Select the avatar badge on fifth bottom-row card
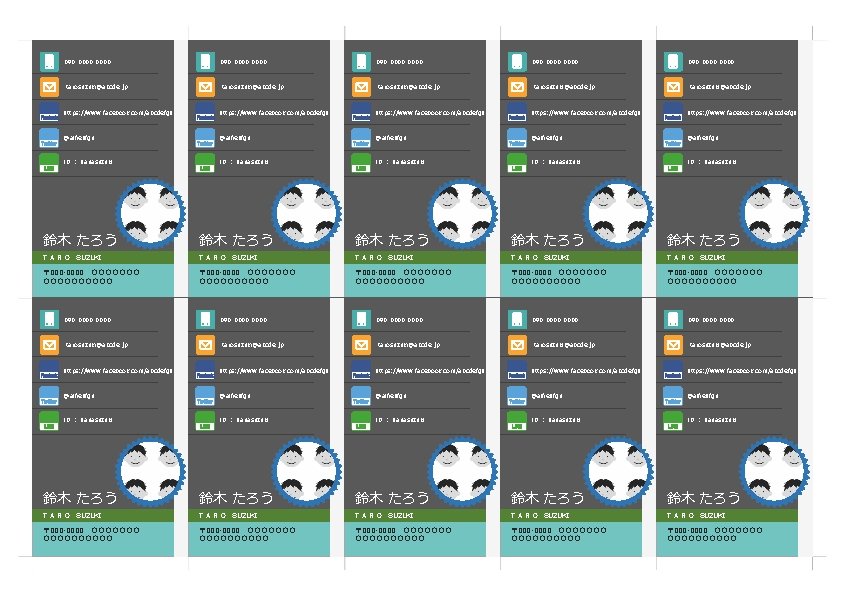Viewport: 842px width, 595px height. coord(774,471)
